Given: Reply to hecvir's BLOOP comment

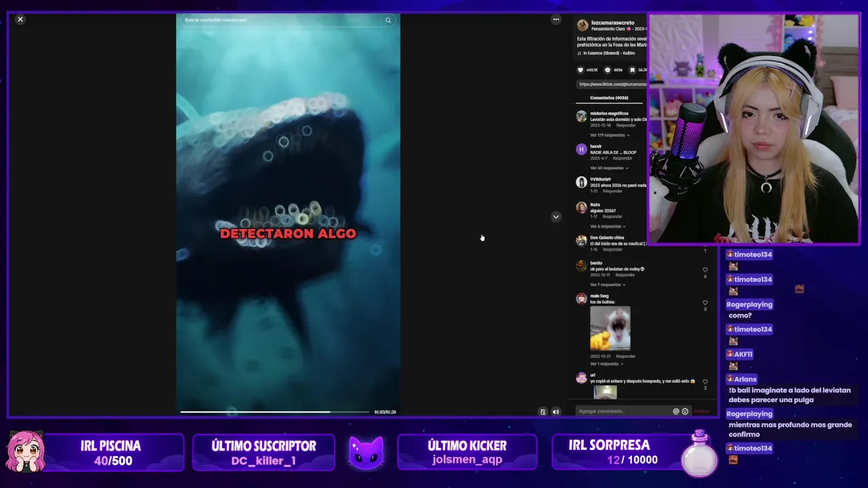Looking at the screenshot, I should point(622,159).
